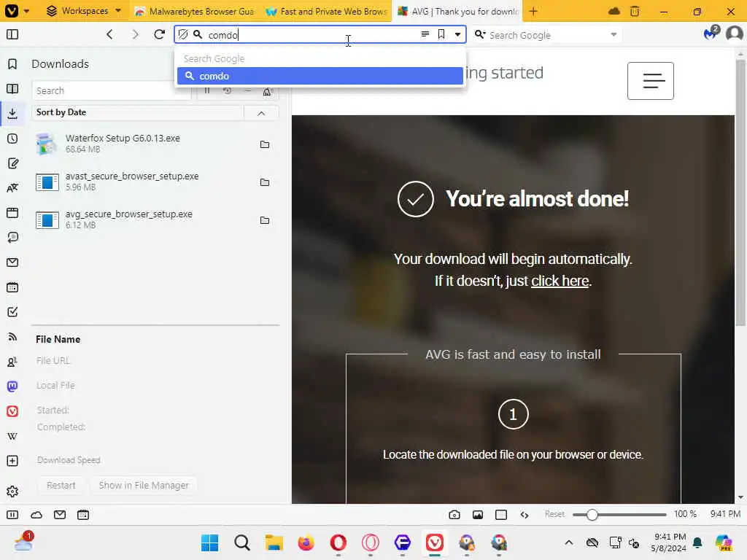747x560 pixels.
Task: Click Show in File Manager button
Action: click(144, 485)
